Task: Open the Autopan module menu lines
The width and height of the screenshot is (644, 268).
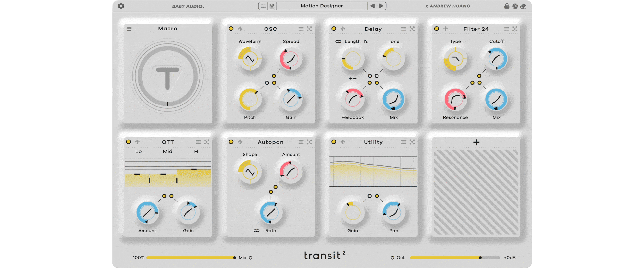Action: pos(301,142)
